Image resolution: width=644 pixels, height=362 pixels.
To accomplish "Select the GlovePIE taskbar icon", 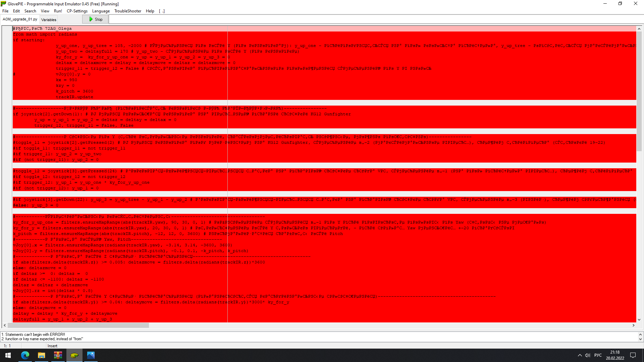I will (74, 355).
